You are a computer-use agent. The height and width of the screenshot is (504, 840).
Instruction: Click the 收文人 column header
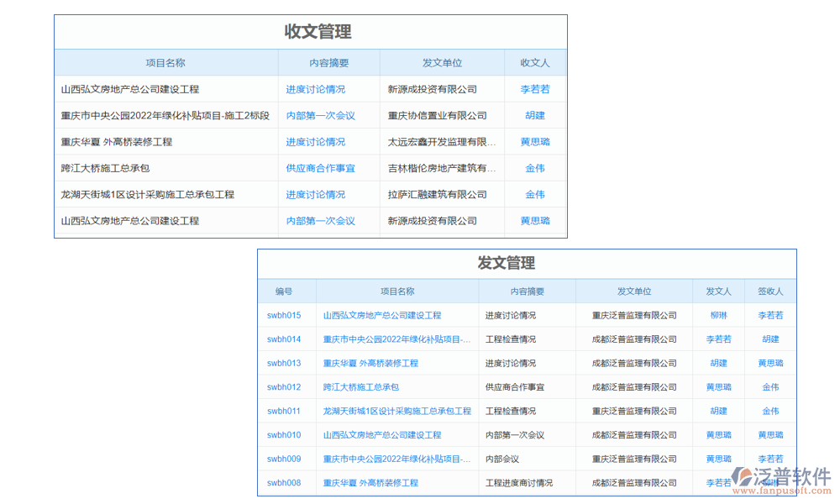click(x=535, y=62)
